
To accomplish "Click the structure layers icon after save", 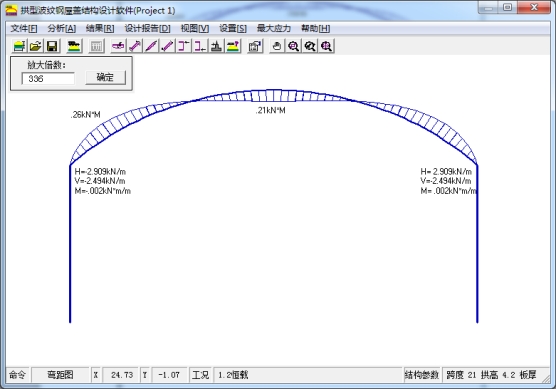I will (x=74, y=46).
